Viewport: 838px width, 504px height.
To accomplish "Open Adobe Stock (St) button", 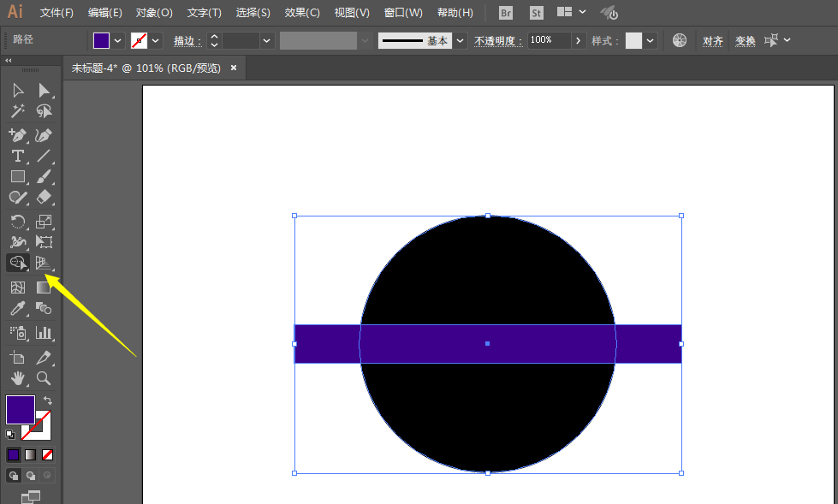I will click(536, 13).
